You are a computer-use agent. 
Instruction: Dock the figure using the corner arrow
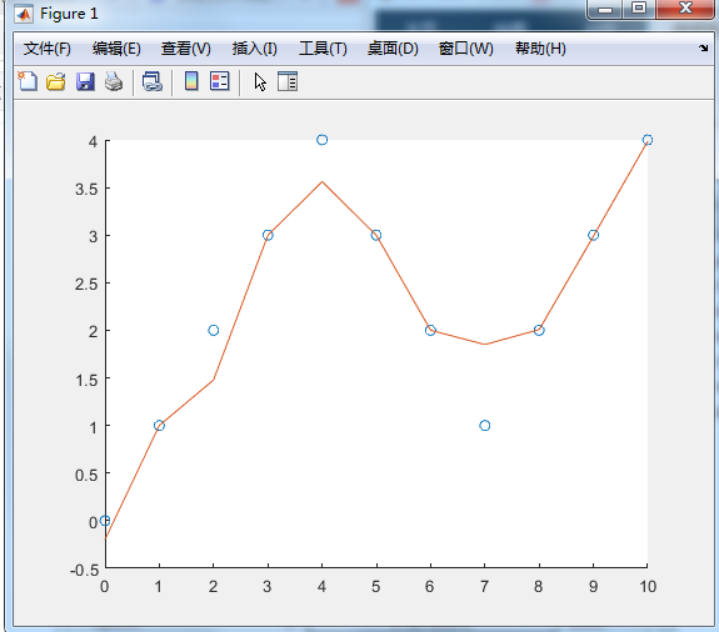[x=703, y=48]
